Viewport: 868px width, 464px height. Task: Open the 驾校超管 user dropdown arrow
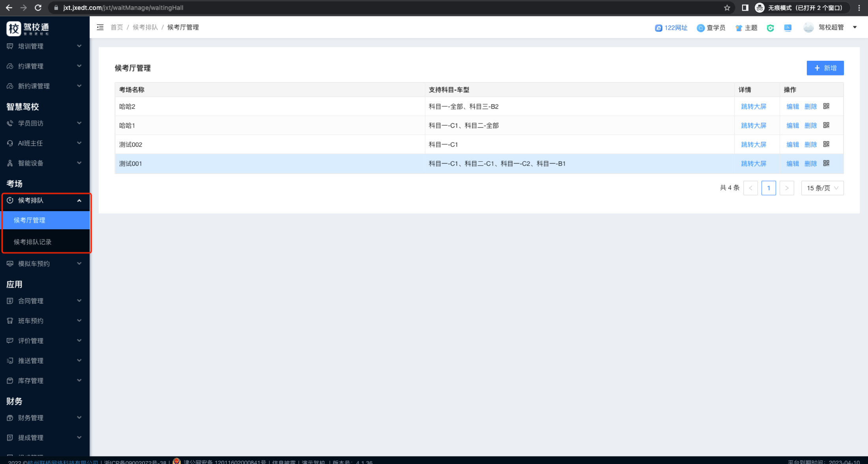pyautogui.click(x=855, y=27)
